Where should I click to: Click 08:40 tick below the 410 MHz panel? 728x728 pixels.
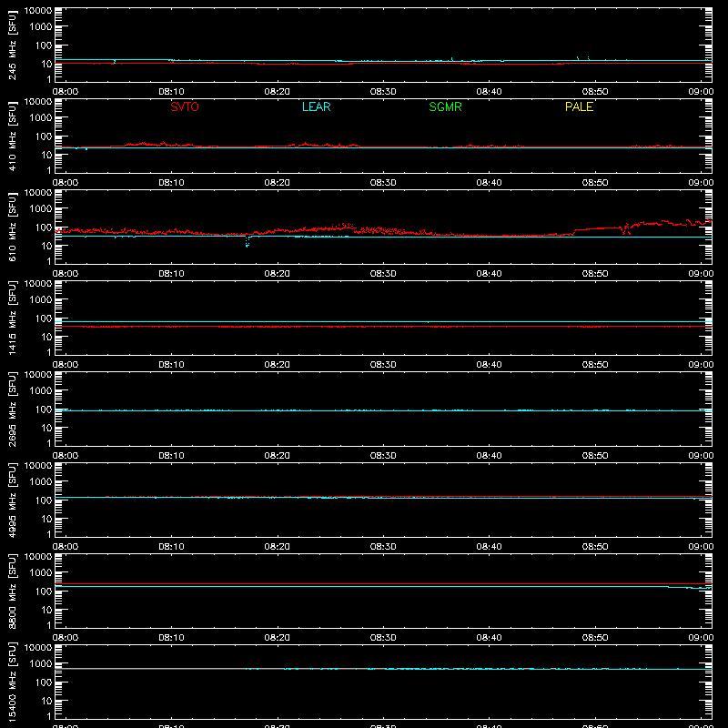489,183
